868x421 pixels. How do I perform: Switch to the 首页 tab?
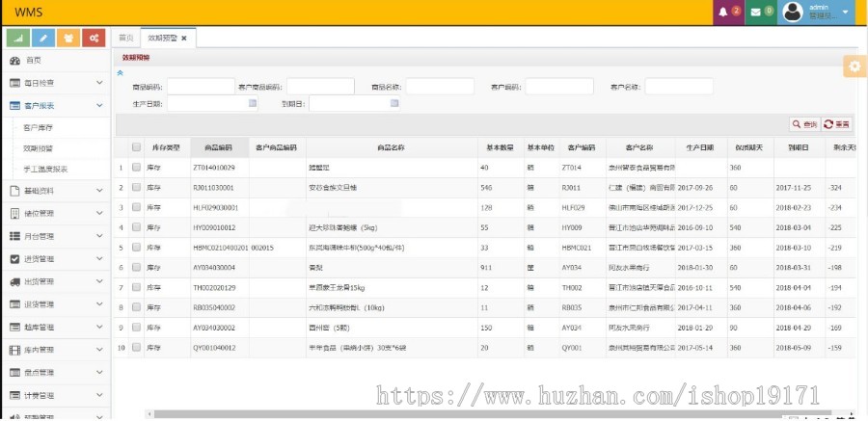tap(125, 39)
